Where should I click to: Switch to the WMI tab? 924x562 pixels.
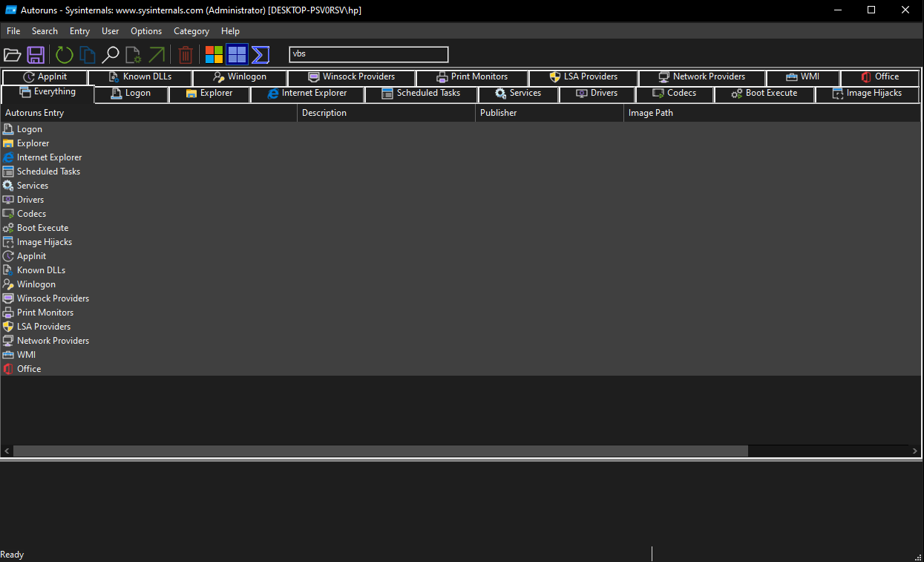pyautogui.click(x=803, y=77)
